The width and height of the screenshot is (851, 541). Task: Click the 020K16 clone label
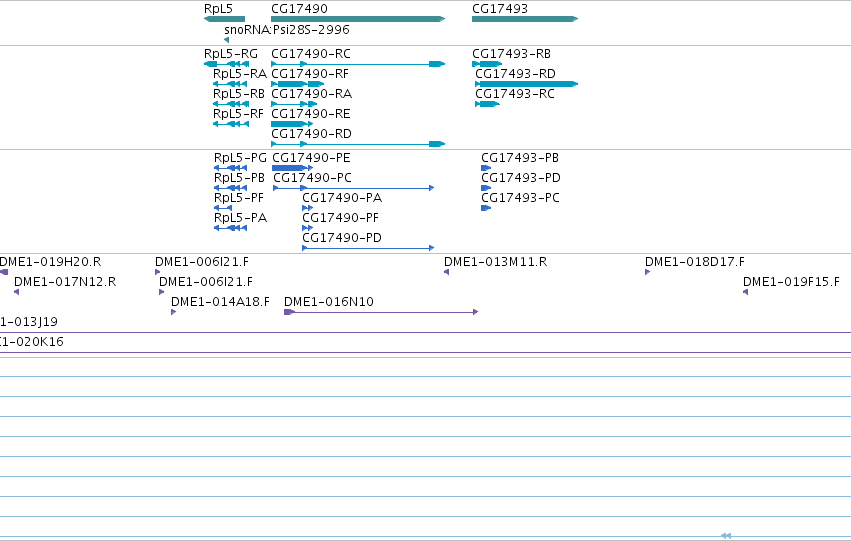coord(31,342)
